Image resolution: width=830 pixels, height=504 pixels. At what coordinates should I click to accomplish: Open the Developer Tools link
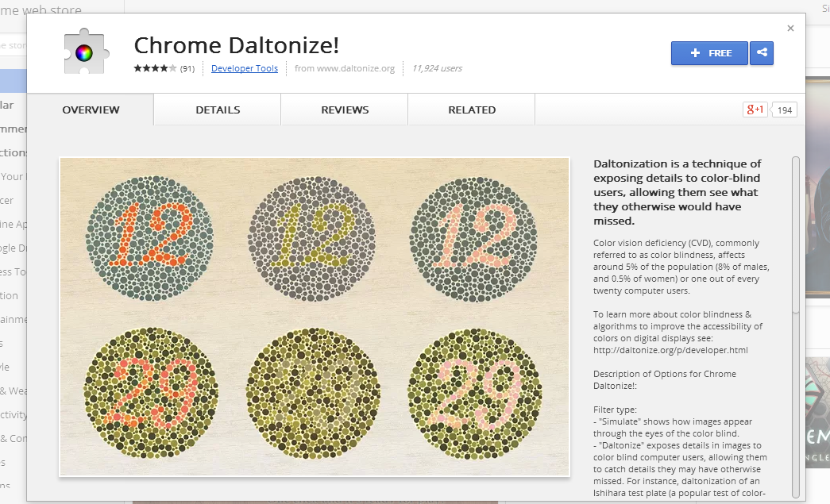[245, 68]
